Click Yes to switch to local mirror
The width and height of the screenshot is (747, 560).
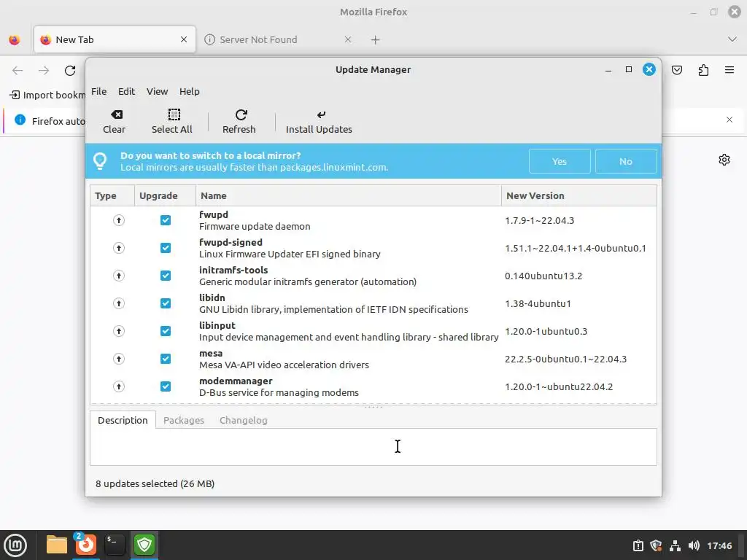click(x=560, y=161)
